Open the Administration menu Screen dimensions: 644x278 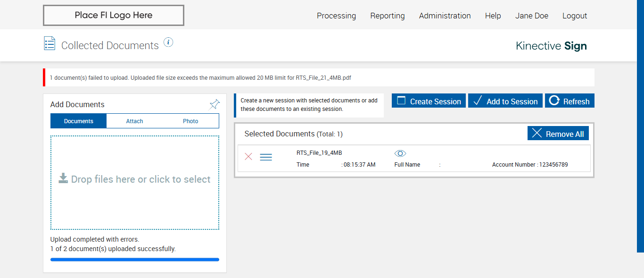click(x=445, y=16)
